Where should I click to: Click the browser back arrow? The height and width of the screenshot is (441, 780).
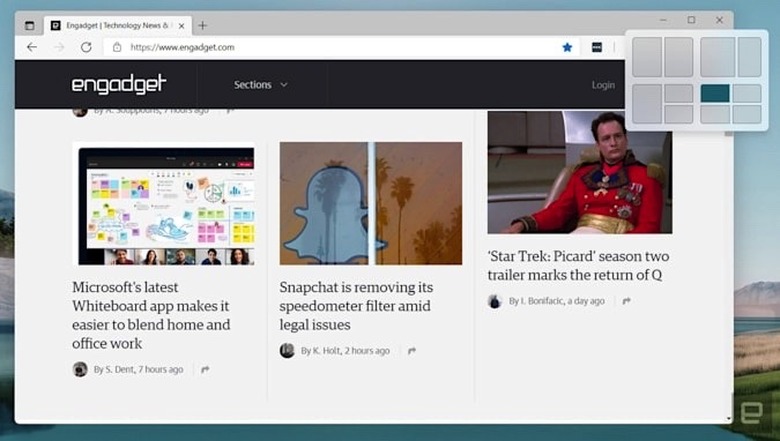[32, 47]
